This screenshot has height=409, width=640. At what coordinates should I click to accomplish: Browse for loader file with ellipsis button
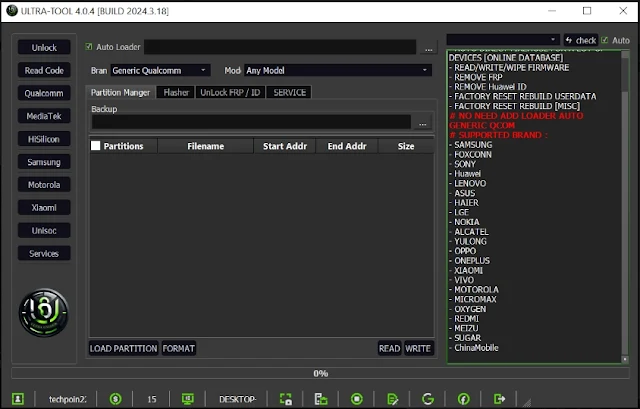tap(428, 48)
